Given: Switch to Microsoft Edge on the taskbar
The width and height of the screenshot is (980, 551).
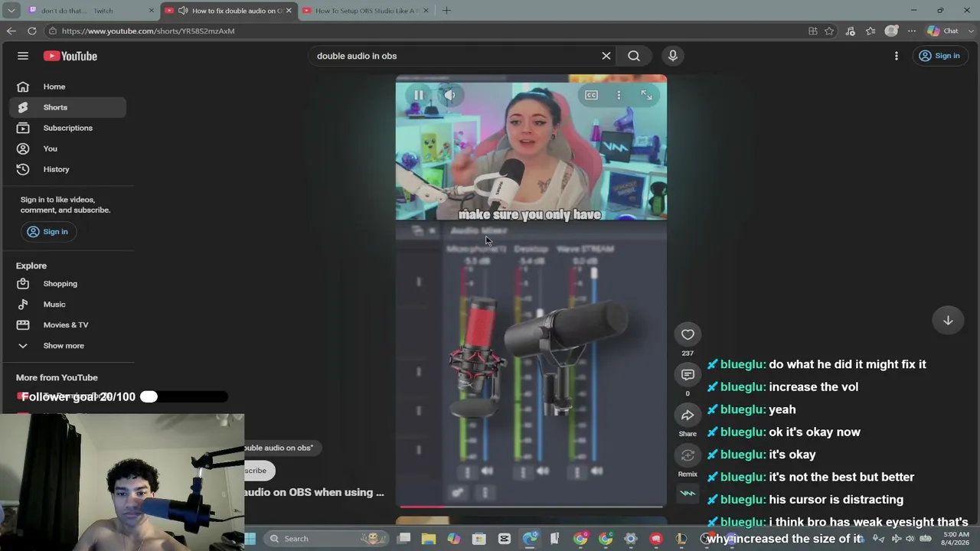Looking at the screenshot, I should tap(530, 539).
